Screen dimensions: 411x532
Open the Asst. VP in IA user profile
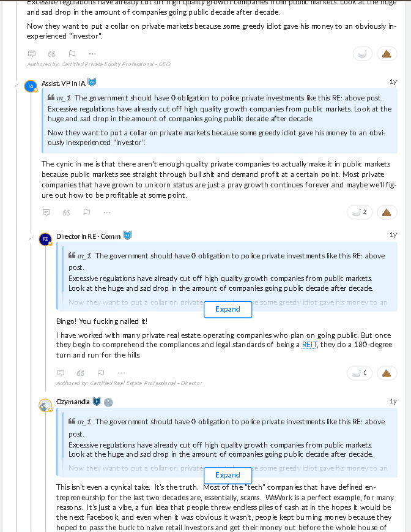tap(64, 83)
